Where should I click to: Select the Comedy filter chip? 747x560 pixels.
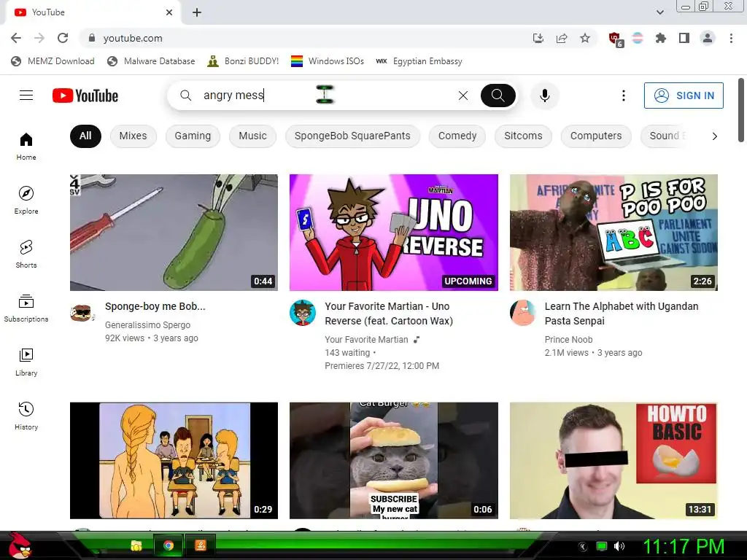(x=457, y=136)
